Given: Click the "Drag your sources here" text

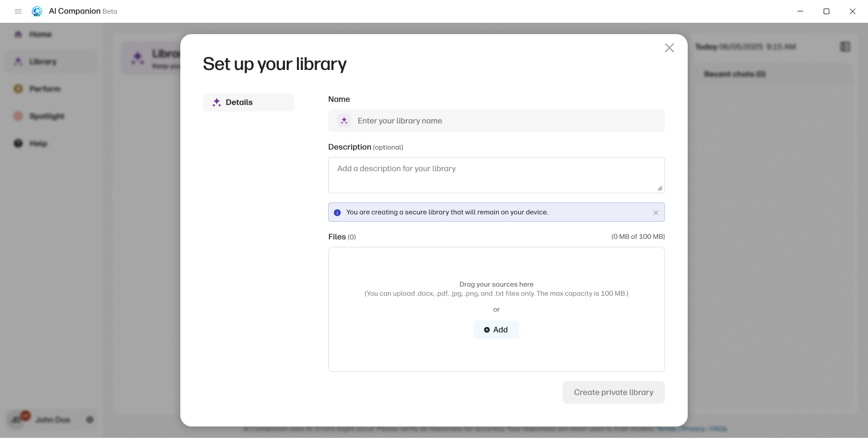Looking at the screenshot, I should [x=497, y=284].
